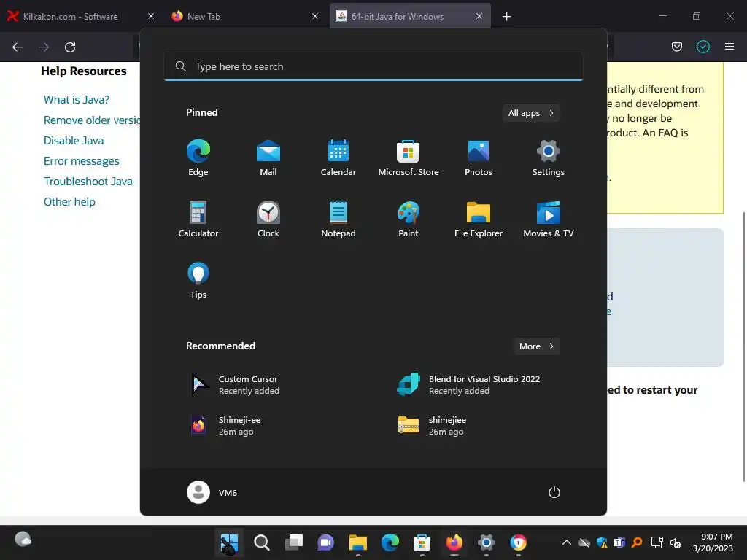Open Task View on taskbar
This screenshot has width=747, height=560.
tap(293, 542)
